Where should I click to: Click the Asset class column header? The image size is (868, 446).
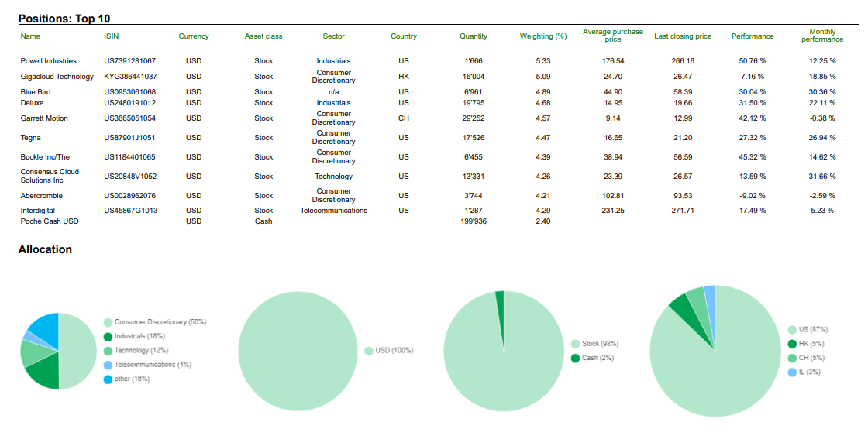(263, 36)
